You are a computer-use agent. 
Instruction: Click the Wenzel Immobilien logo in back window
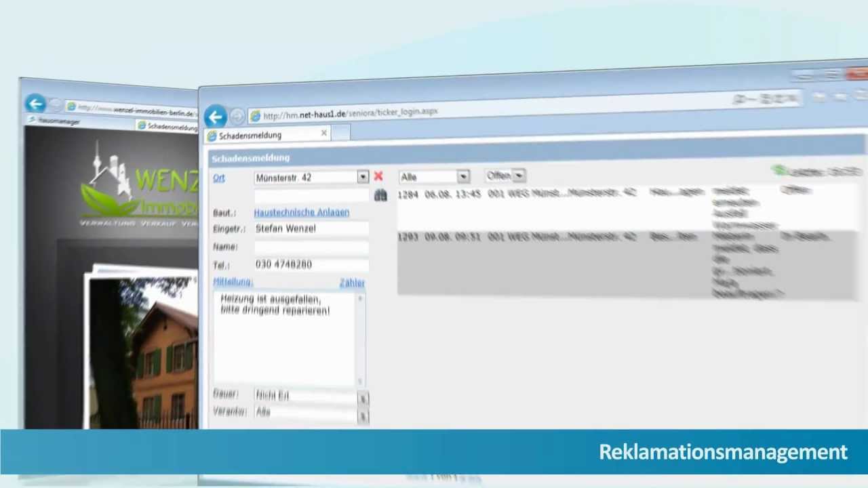pos(139,185)
